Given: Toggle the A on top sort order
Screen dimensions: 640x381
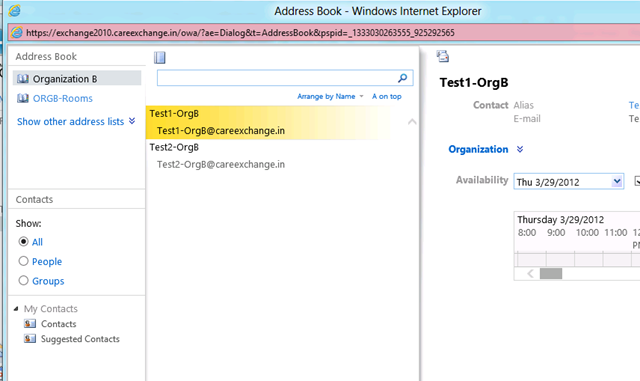Looking at the screenshot, I should point(387,96).
